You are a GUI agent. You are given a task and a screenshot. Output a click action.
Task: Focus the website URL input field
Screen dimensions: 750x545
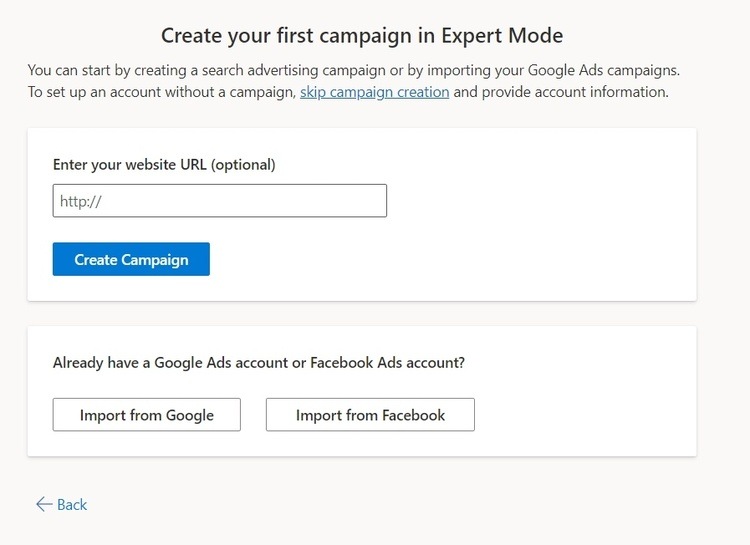219,201
